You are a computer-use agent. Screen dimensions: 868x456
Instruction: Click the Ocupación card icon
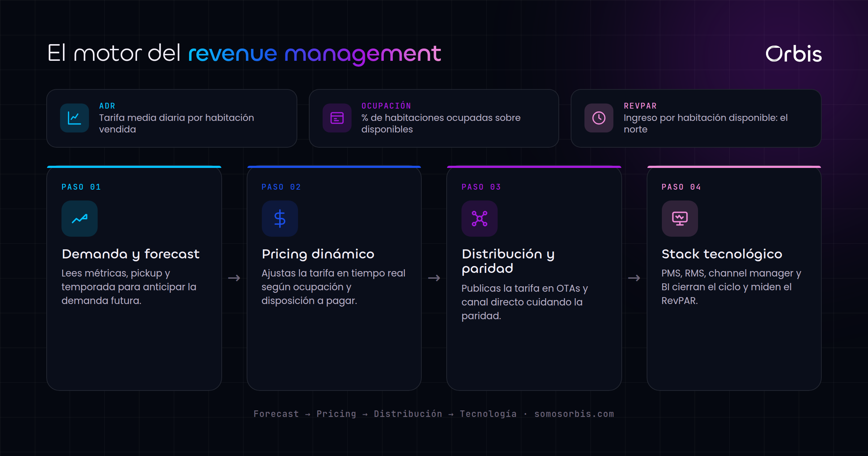[x=337, y=118]
